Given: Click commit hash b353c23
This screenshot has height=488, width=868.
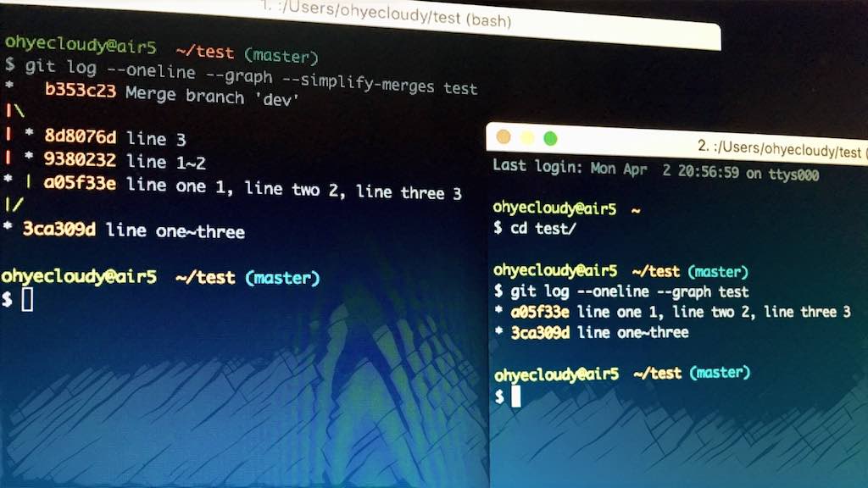Looking at the screenshot, I should (x=81, y=91).
